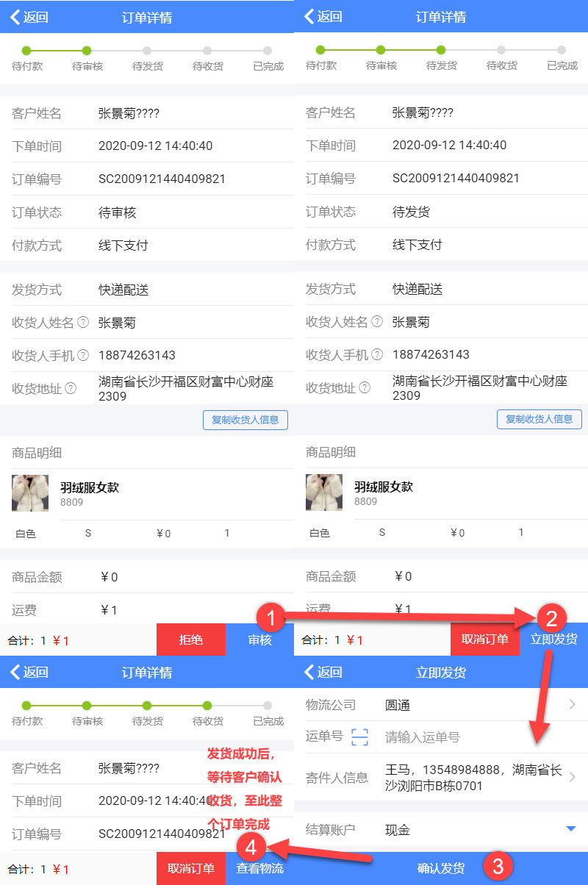Open the 物流公司 圆通 selector chevron

[x=573, y=705]
